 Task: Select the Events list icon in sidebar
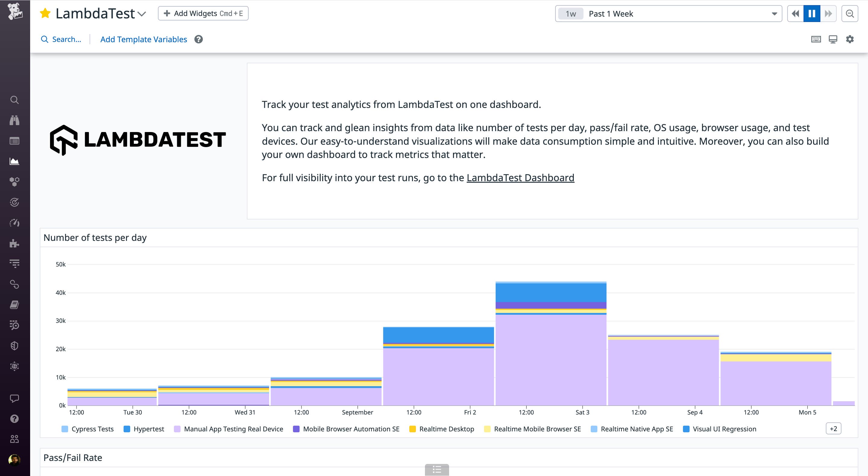pyautogui.click(x=15, y=140)
